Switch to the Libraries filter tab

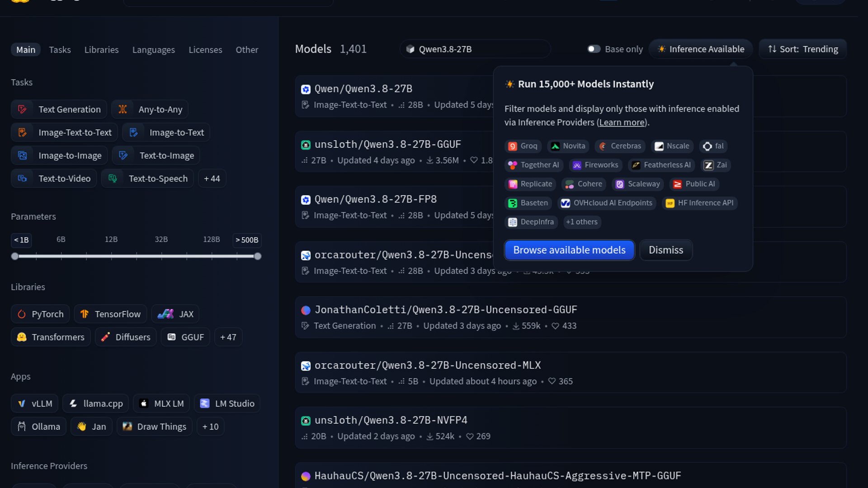pyautogui.click(x=102, y=50)
